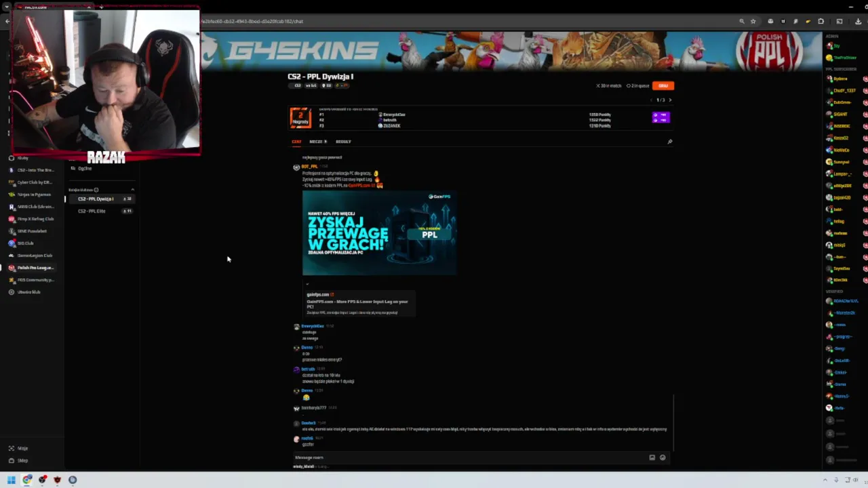Open Windows Start menu
The width and height of the screenshot is (868, 488).
tap(12, 480)
